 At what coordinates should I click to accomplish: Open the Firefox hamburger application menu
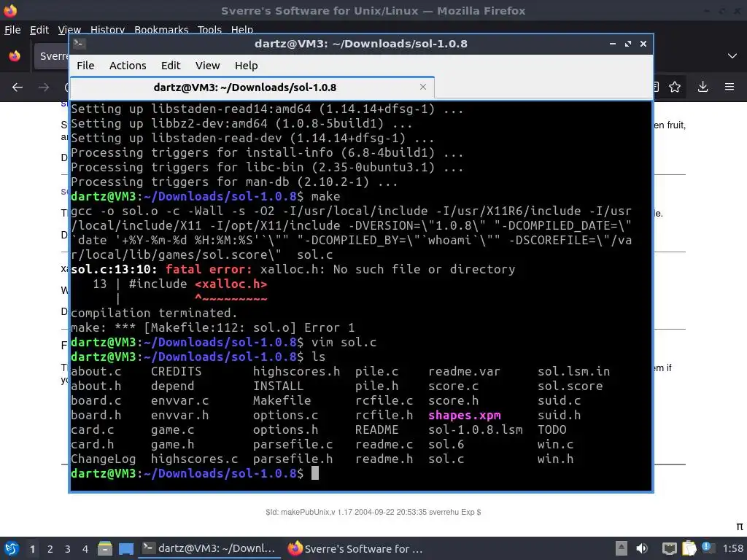click(x=729, y=87)
